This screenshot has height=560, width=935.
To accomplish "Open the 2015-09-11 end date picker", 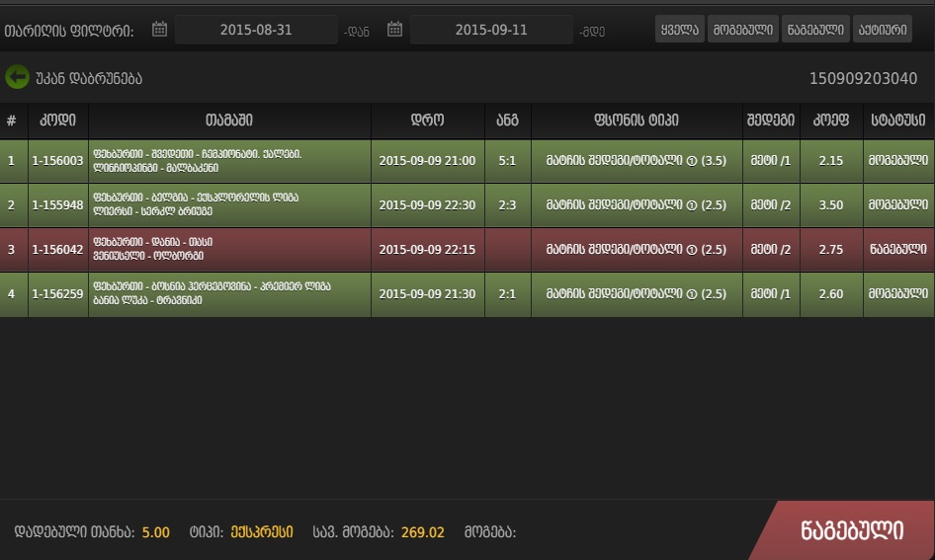I will tap(491, 30).
